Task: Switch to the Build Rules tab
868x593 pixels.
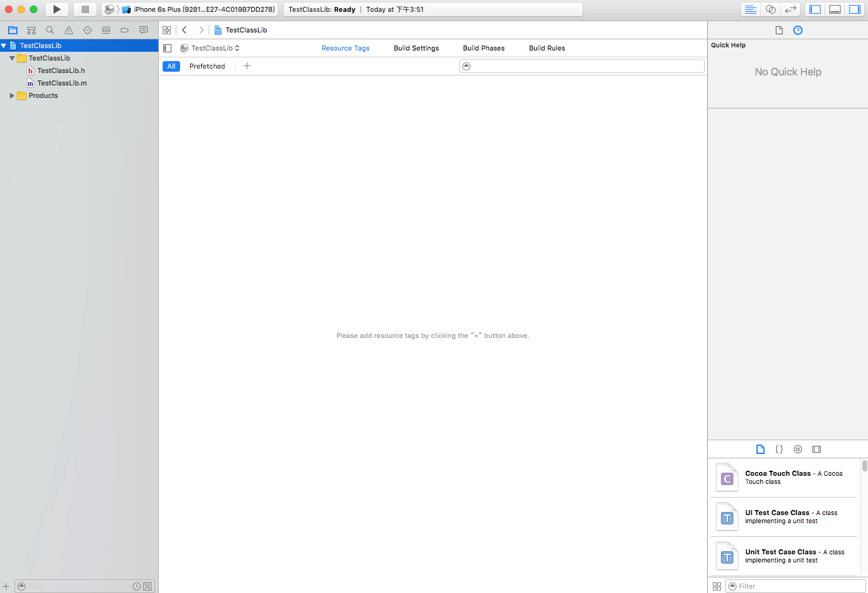Action: tap(547, 48)
